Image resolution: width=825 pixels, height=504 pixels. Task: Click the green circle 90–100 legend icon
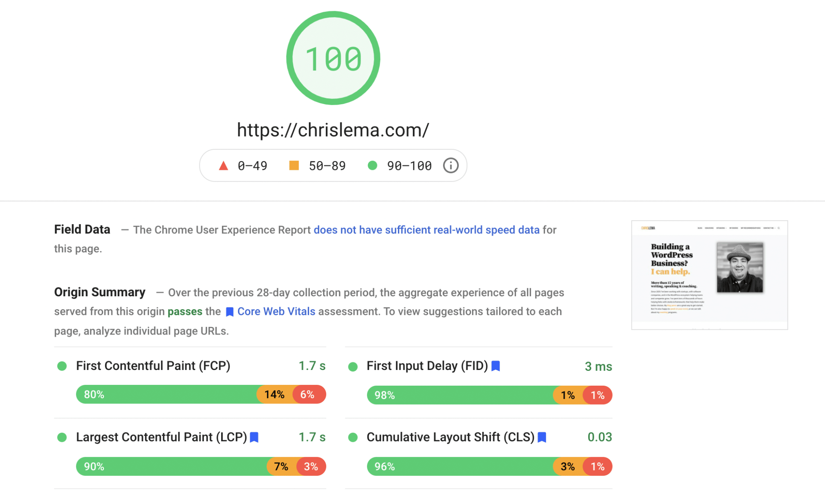click(373, 165)
